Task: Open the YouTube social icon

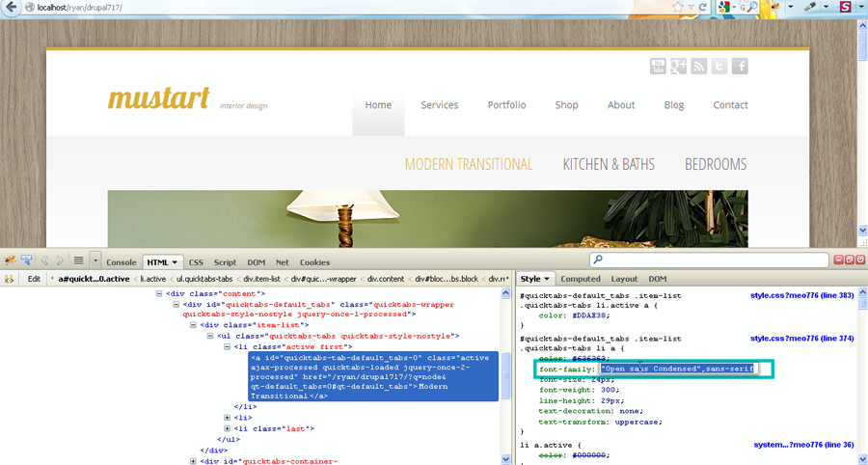Action: (658, 66)
